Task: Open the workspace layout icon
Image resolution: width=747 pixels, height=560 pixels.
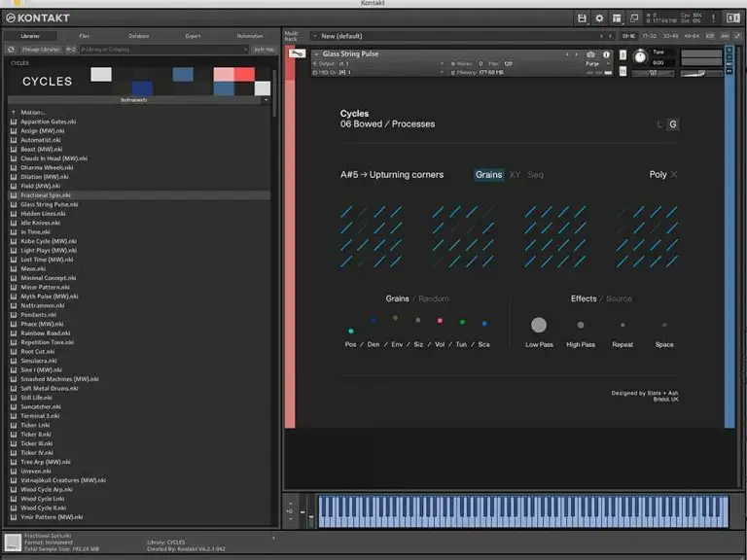Action: pyautogui.click(x=617, y=18)
